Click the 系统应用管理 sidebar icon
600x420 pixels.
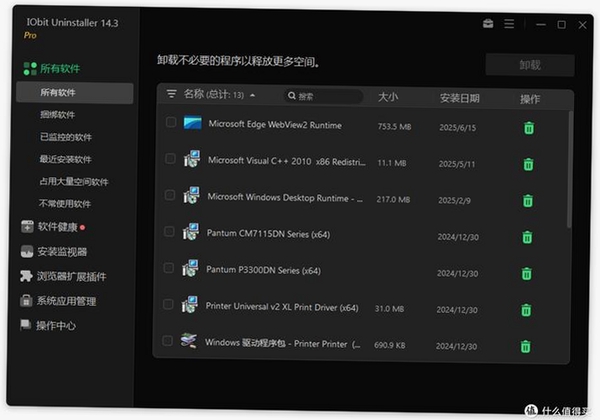pyautogui.click(x=26, y=301)
